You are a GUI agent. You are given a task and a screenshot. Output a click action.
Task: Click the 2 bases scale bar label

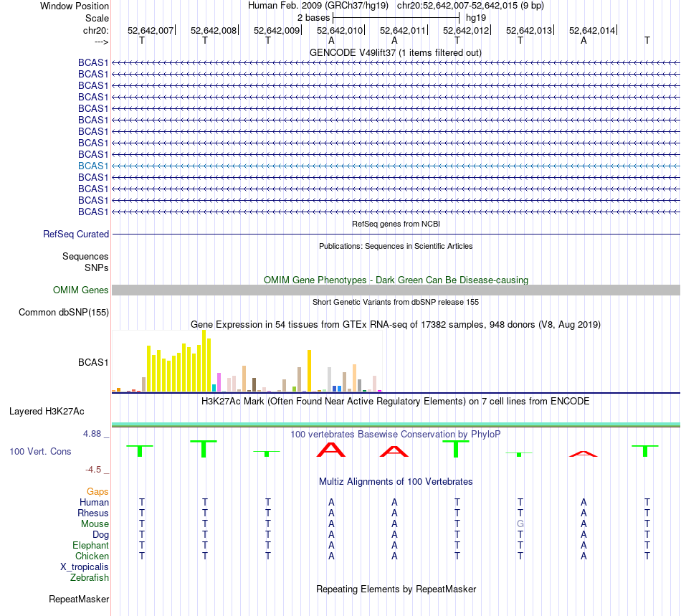click(313, 18)
